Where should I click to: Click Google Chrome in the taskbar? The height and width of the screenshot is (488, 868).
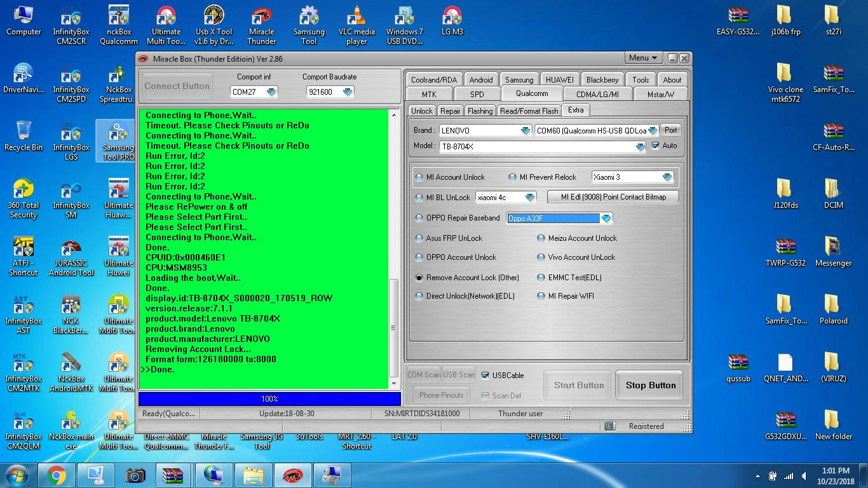click(56, 475)
